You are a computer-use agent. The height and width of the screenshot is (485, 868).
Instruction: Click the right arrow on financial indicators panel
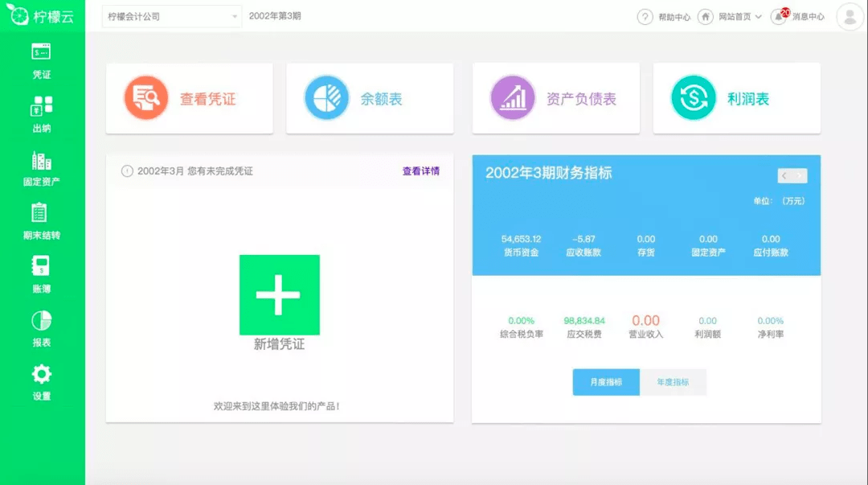799,175
